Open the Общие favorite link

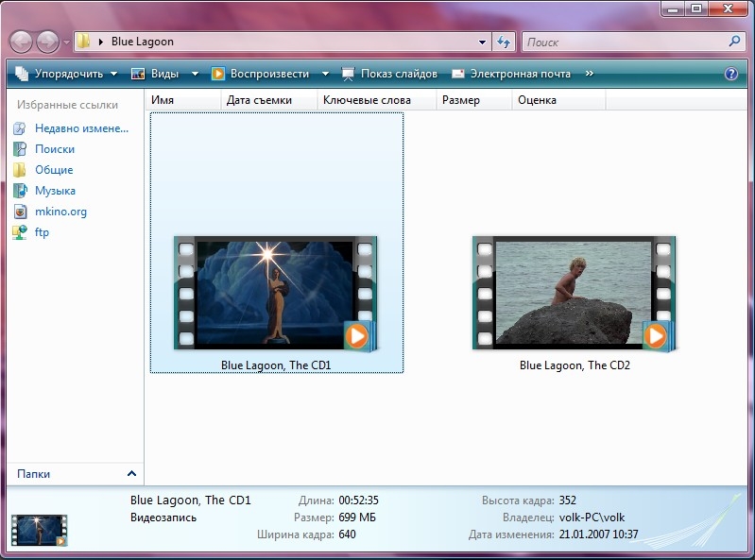(54, 170)
